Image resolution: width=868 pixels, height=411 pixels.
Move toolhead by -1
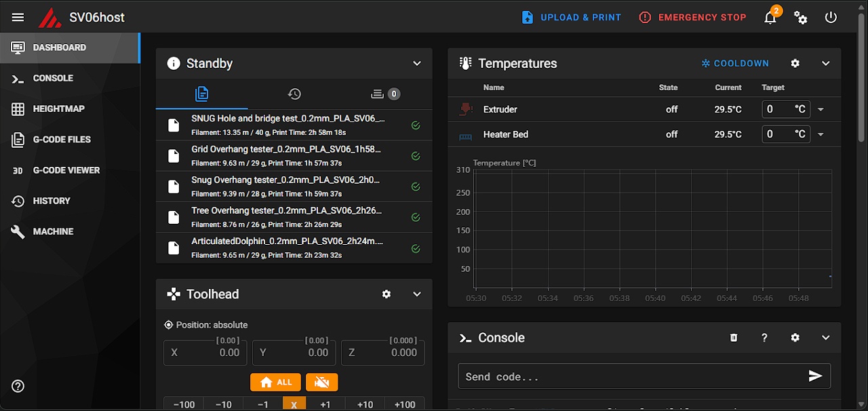(x=262, y=404)
